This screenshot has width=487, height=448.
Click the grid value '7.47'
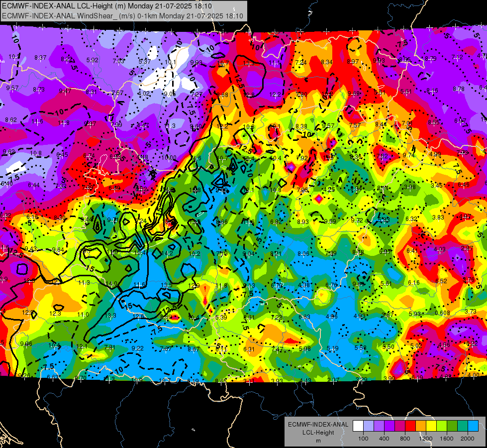(277, 349)
